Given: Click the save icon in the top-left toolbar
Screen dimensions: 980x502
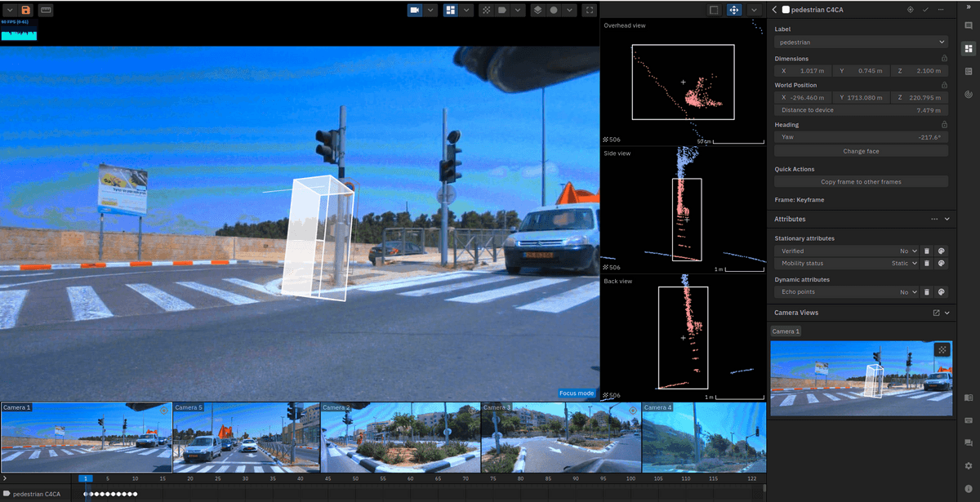Looking at the screenshot, I should click(26, 10).
